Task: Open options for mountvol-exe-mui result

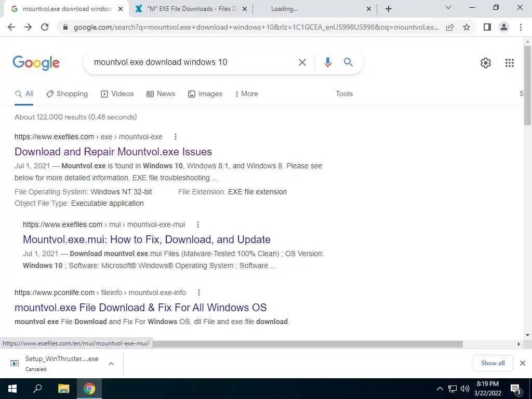Action: (x=198, y=224)
